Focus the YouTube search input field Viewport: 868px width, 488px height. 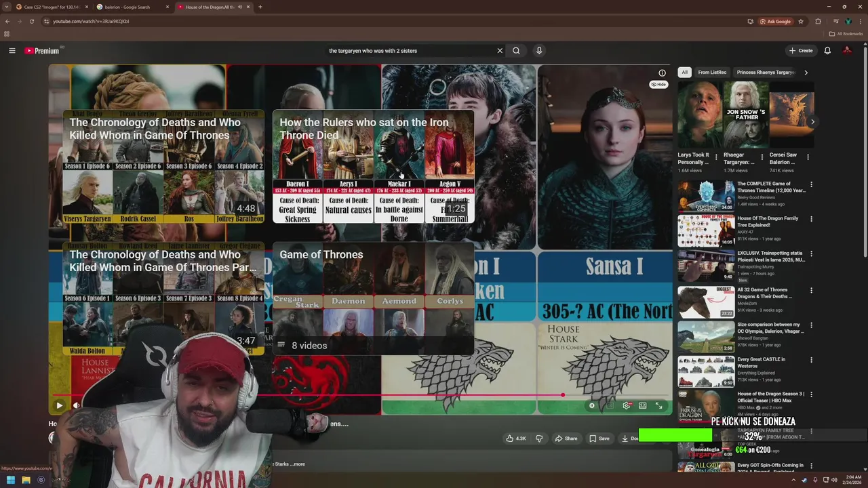click(x=410, y=51)
